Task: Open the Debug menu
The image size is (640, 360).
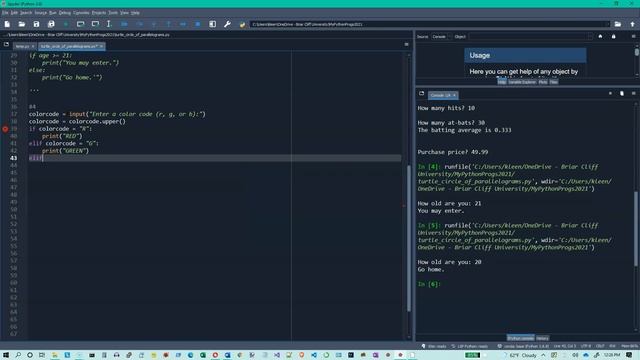Action: (x=64, y=13)
